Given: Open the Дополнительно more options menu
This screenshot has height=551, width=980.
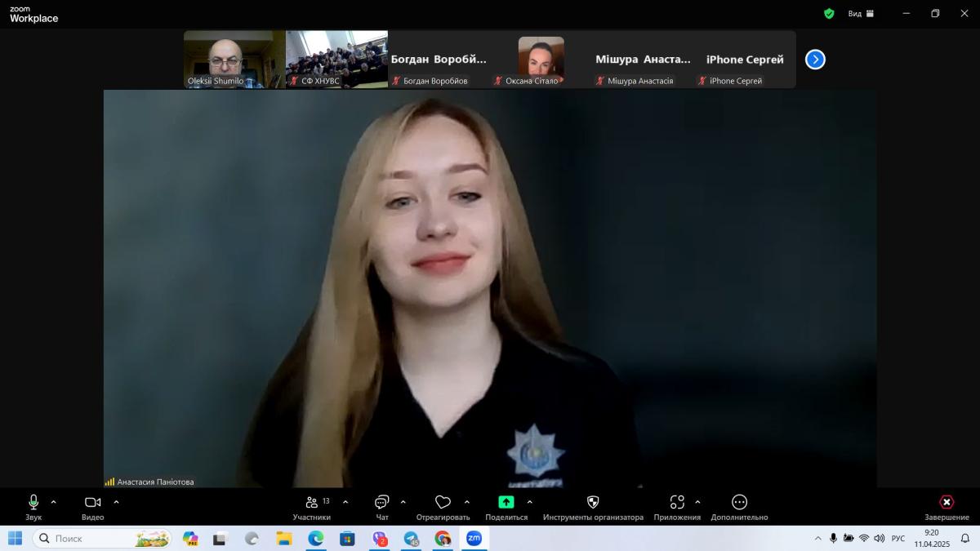Looking at the screenshot, I should point(739,503).
